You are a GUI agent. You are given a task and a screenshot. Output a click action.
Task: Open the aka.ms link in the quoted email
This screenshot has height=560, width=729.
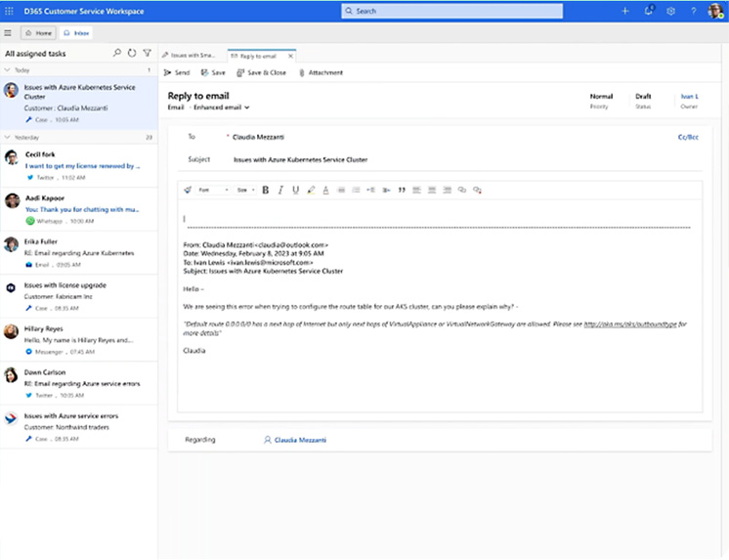(630, 324)
